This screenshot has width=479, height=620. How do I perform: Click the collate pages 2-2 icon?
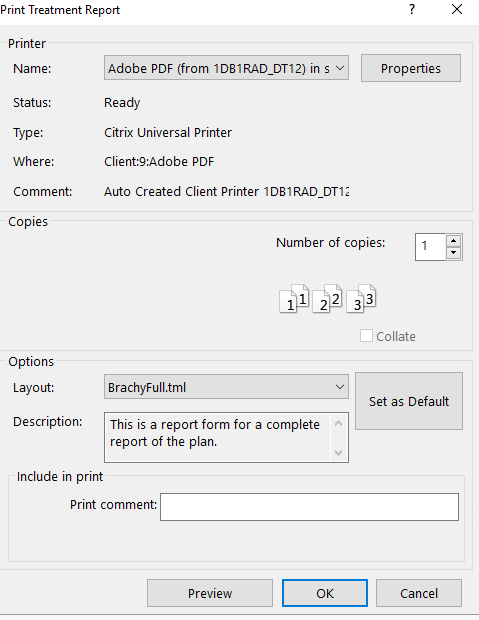[x=327, y=299]
